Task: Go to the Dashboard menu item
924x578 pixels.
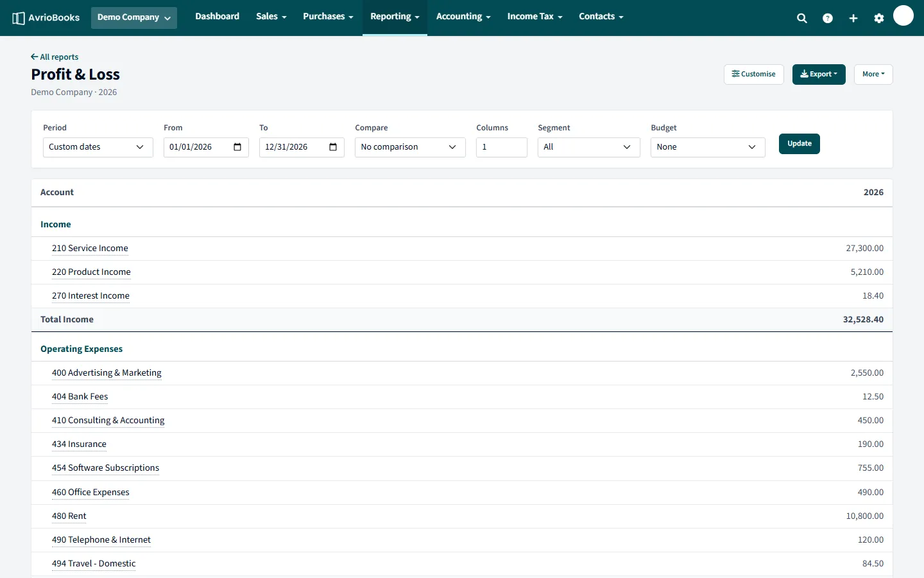Action: click(x=218, y=17)
